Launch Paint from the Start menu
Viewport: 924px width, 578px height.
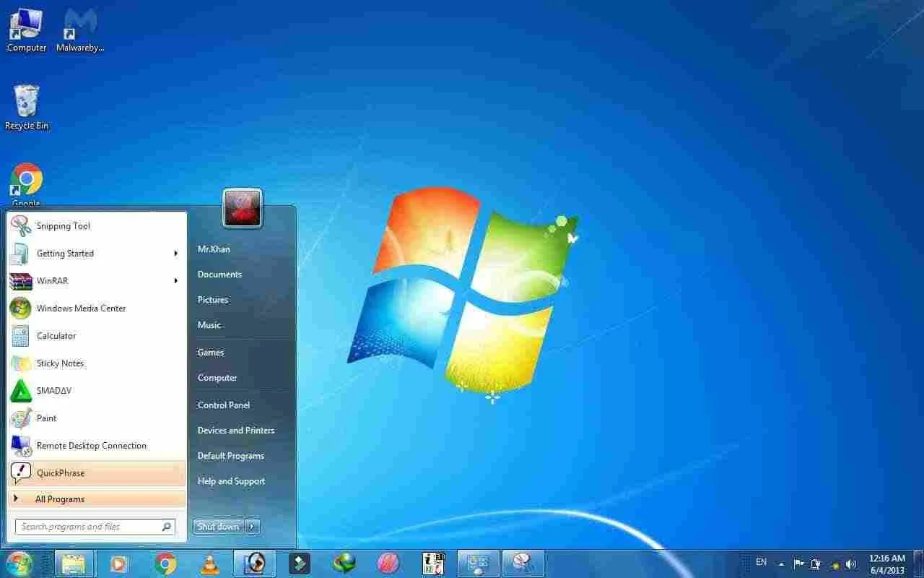point(46,418)
